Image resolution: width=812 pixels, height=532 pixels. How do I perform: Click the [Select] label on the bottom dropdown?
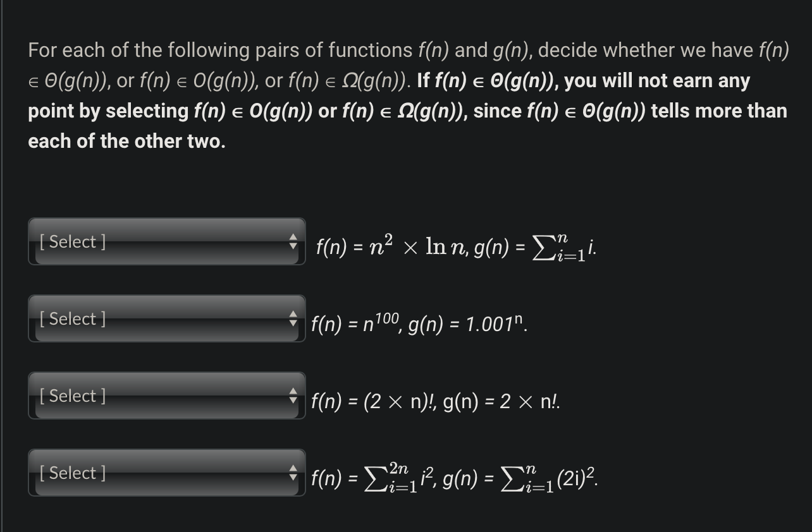[x=71, y=473]
